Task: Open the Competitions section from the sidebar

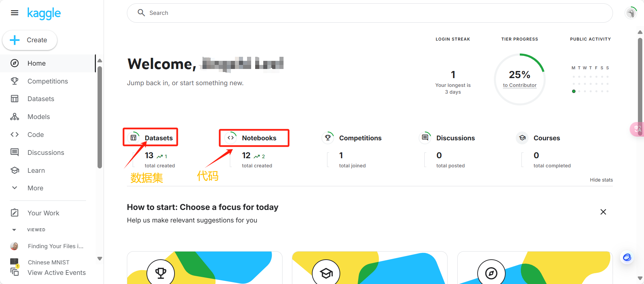Action: coord(47,81)
